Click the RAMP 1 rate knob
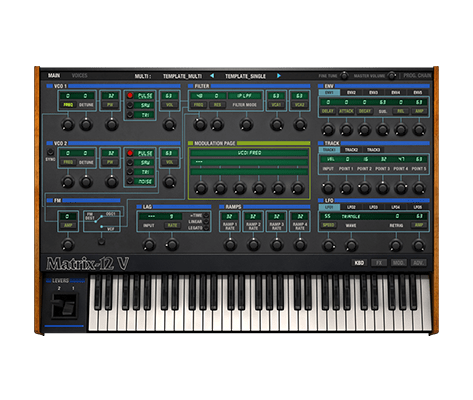Image resolution: width=473 pixels, height=400 pixels. click(230, 245)
